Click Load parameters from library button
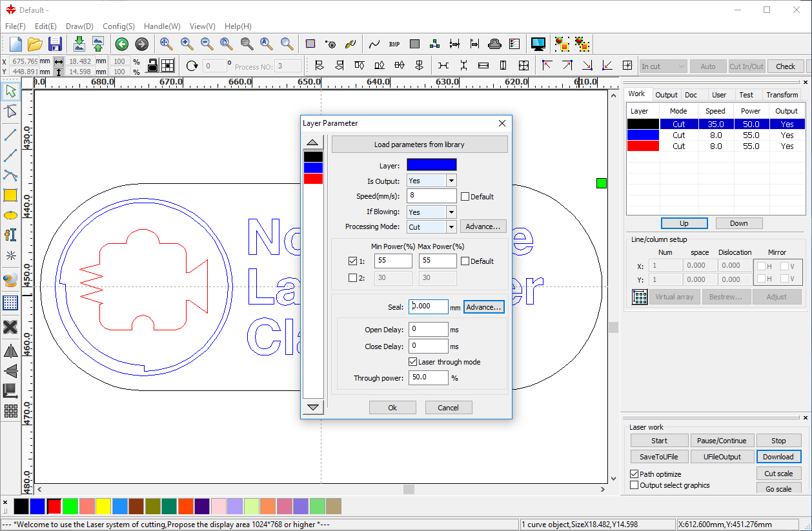 419,145
